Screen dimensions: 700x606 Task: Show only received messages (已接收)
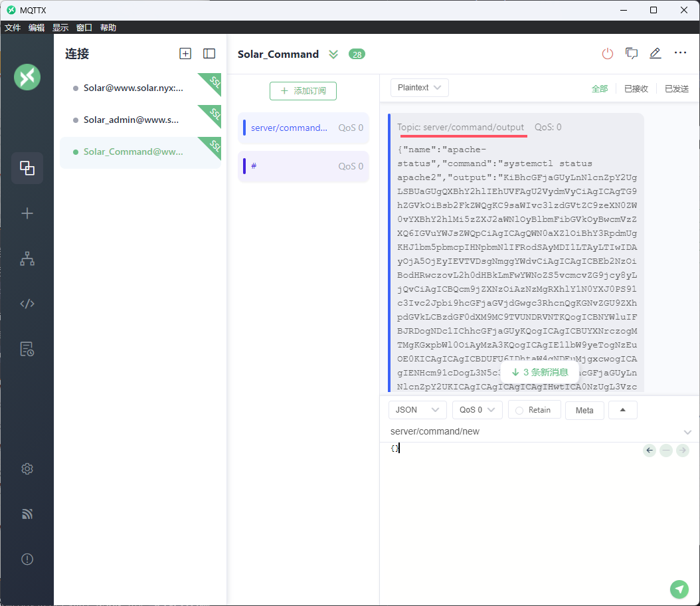click(x=636, y=88)
